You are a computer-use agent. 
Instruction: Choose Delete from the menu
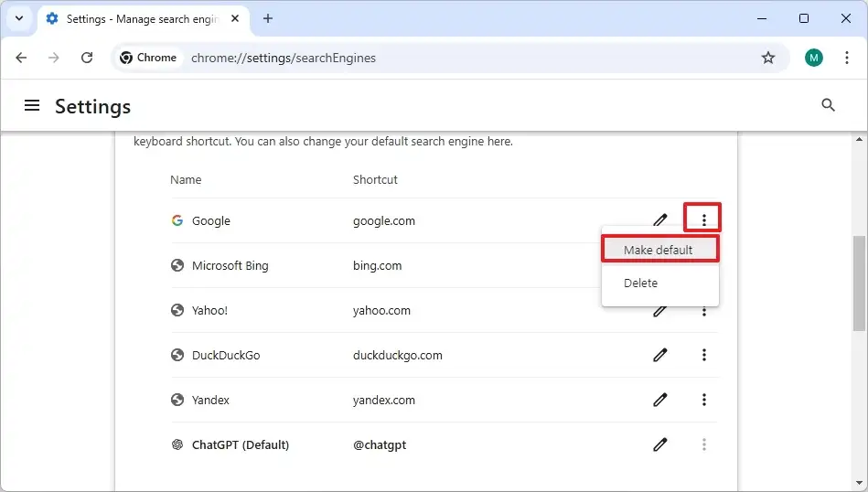tap(659, 283)
